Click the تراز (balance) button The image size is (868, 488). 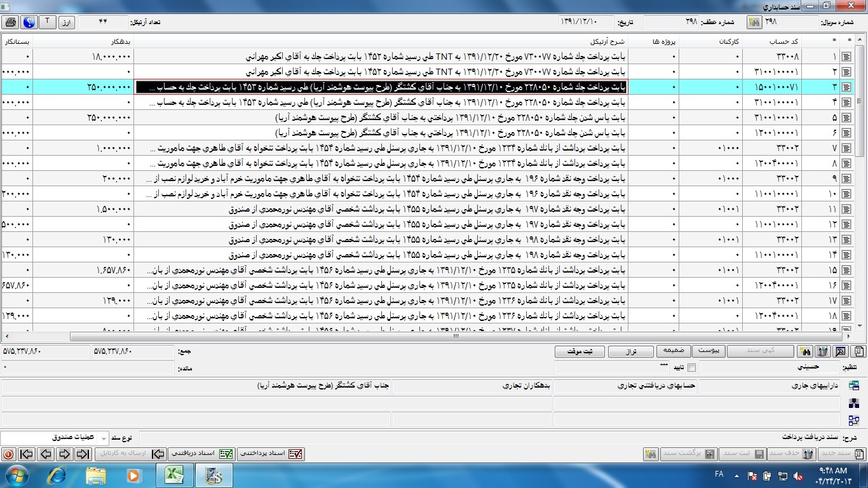(x=630, y=351)
